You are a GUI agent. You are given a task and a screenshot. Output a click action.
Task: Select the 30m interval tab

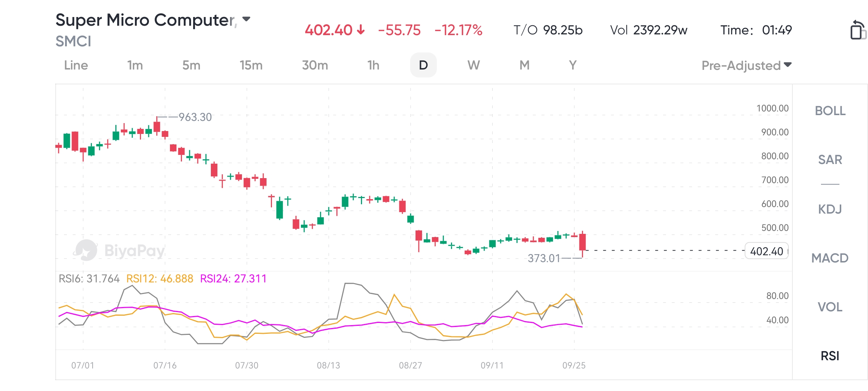coord(315,65)
